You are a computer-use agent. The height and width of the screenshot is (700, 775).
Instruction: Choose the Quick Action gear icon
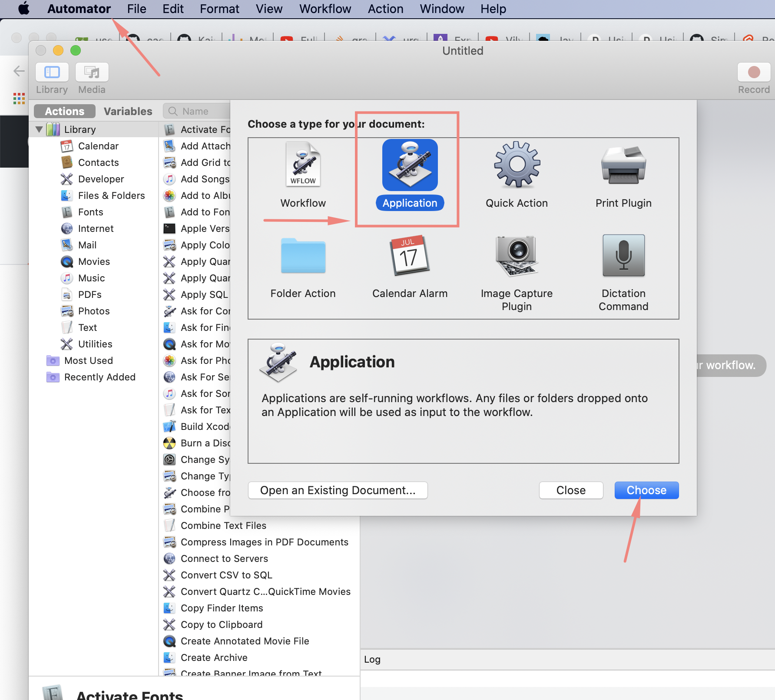[x=517, y=165]
